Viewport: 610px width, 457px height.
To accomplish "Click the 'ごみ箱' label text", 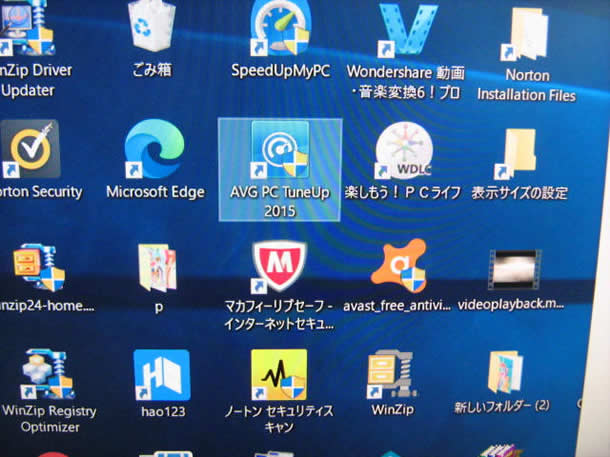I will [152, 70].
